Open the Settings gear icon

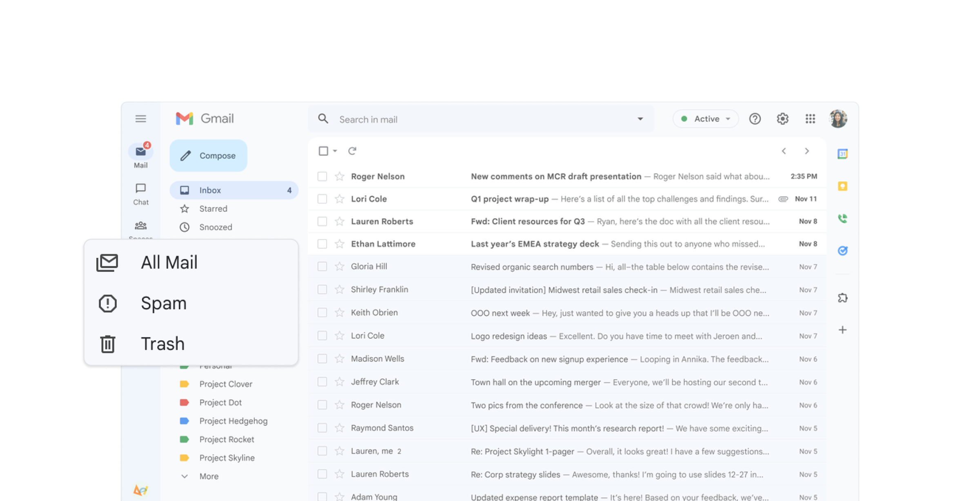(782, 119)
